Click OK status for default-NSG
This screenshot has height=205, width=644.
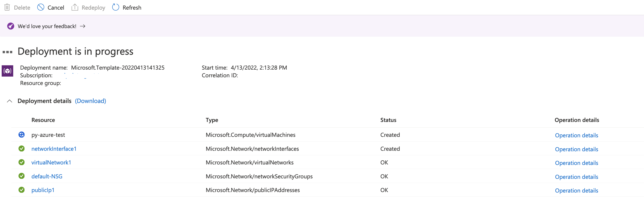click(x=384, y=176)
